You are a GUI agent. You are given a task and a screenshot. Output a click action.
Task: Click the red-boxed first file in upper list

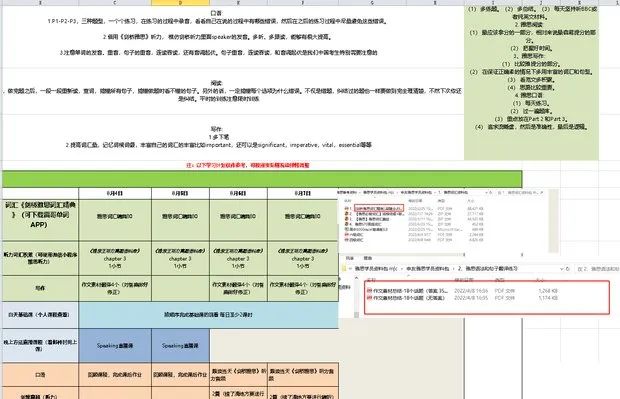379,208
